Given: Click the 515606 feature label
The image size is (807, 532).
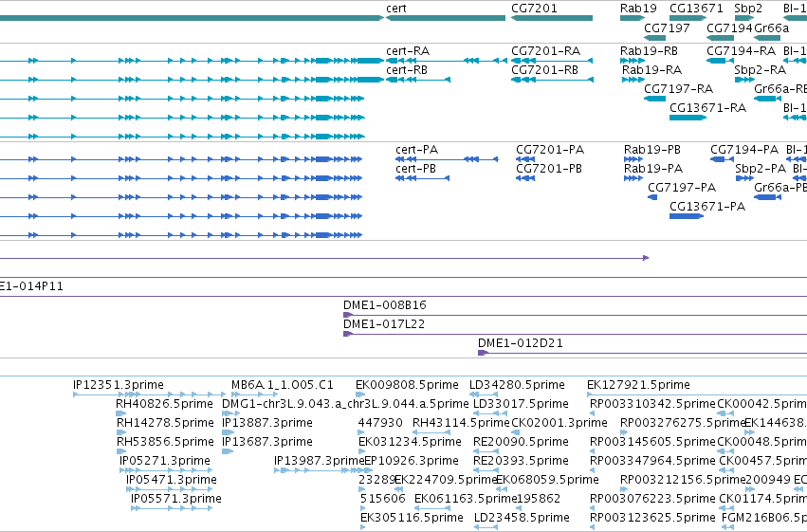Looking at the screenshot, I should click(382, 499).
